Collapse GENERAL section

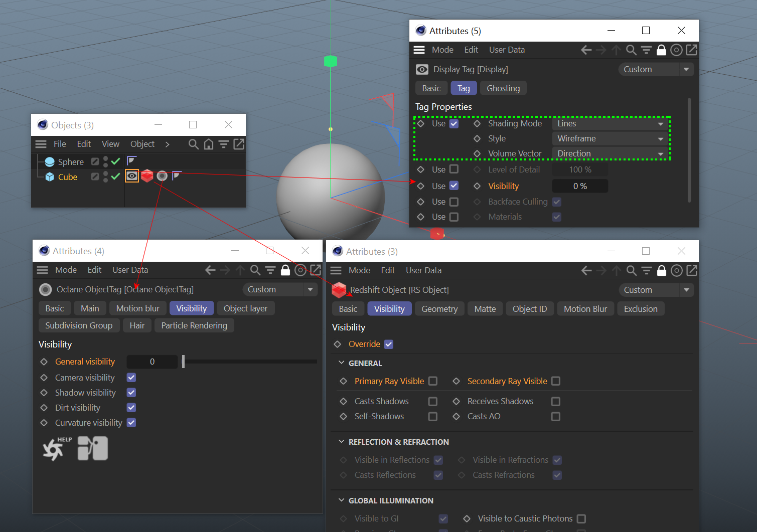[x=342, y=363]
